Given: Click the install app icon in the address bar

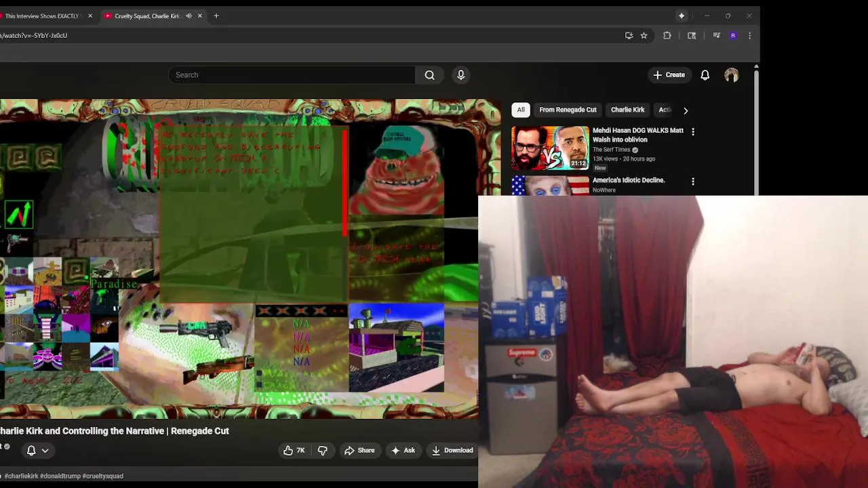Looking at the screenshot, I should [x=629, y=35].
